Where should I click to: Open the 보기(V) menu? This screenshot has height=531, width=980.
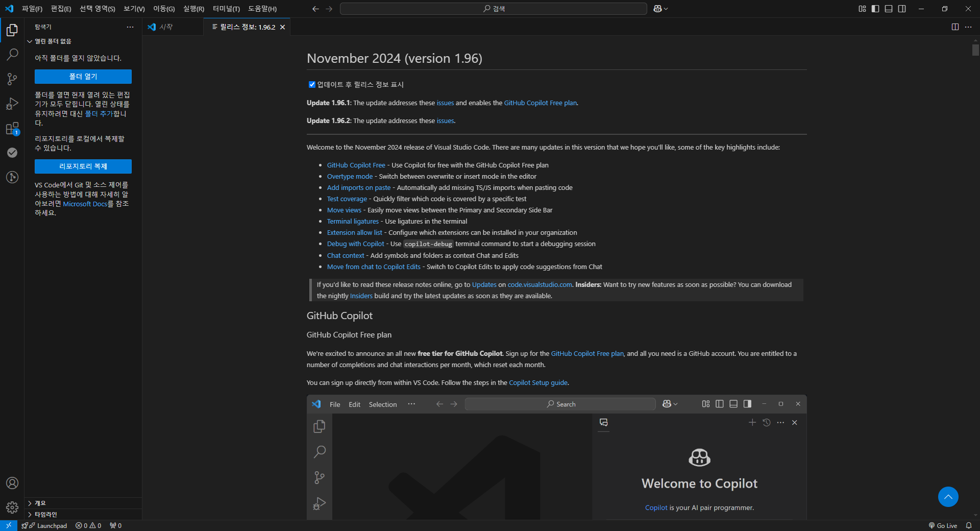(134, 9)
